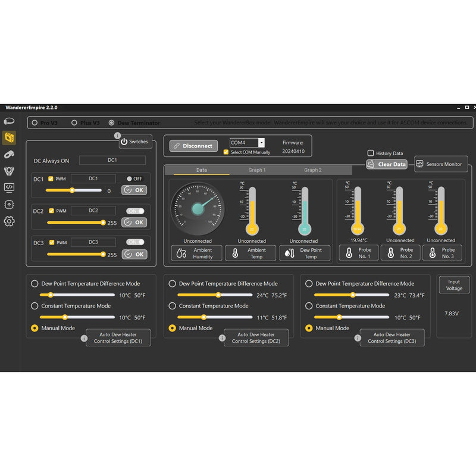Open Auto Dew Heater Control Settings (DC1)
Image resolution: width=476 pixels, height=476 pixels.
pyautogui.click(x=118, y=338)
